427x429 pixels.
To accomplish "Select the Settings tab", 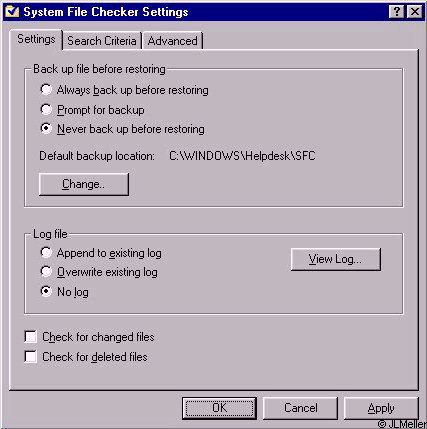I will click(x=36, y=40).
